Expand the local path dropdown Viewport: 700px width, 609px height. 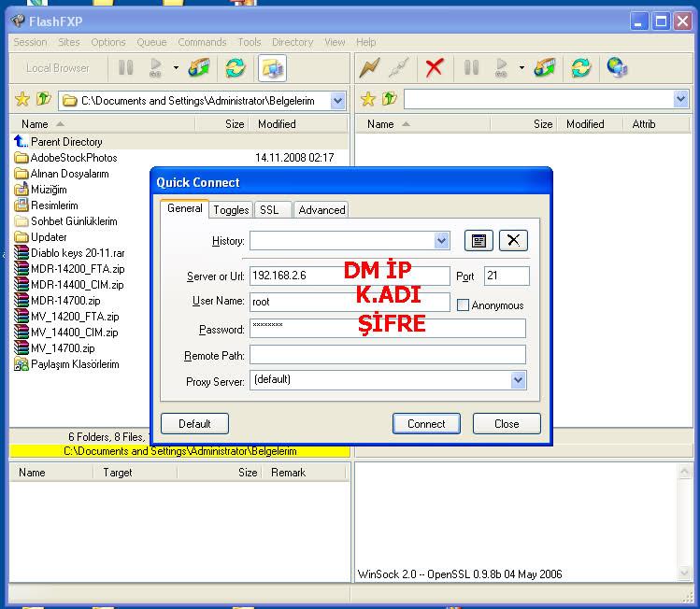[337, 101]
